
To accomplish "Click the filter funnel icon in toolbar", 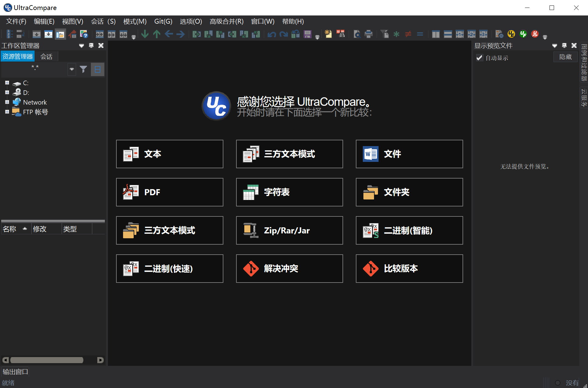I will coord(385,34).
